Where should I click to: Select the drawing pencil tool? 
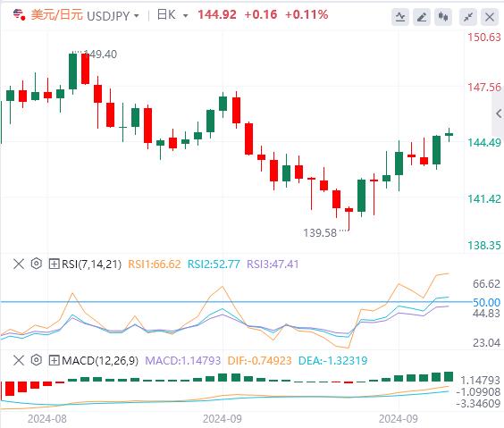(x=422, y=17)
